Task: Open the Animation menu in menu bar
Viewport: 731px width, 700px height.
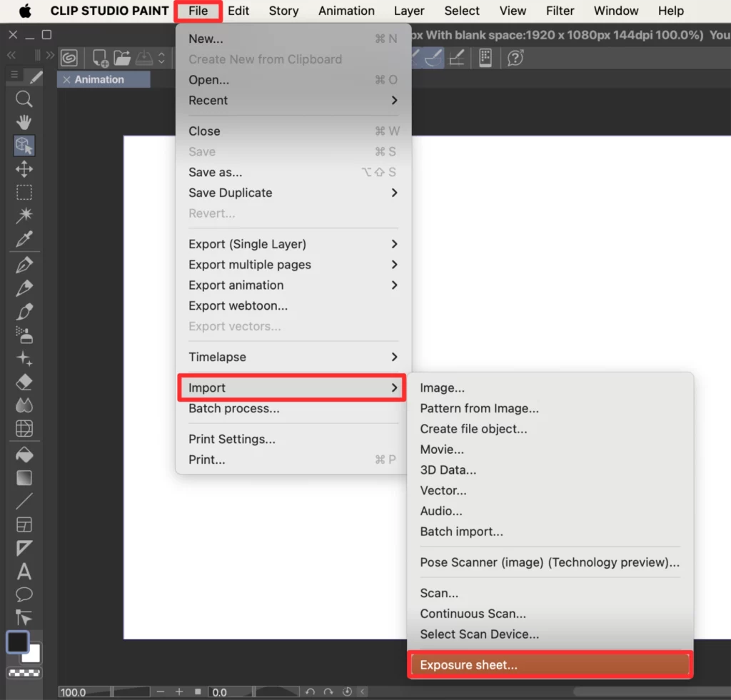Action: 346,11
